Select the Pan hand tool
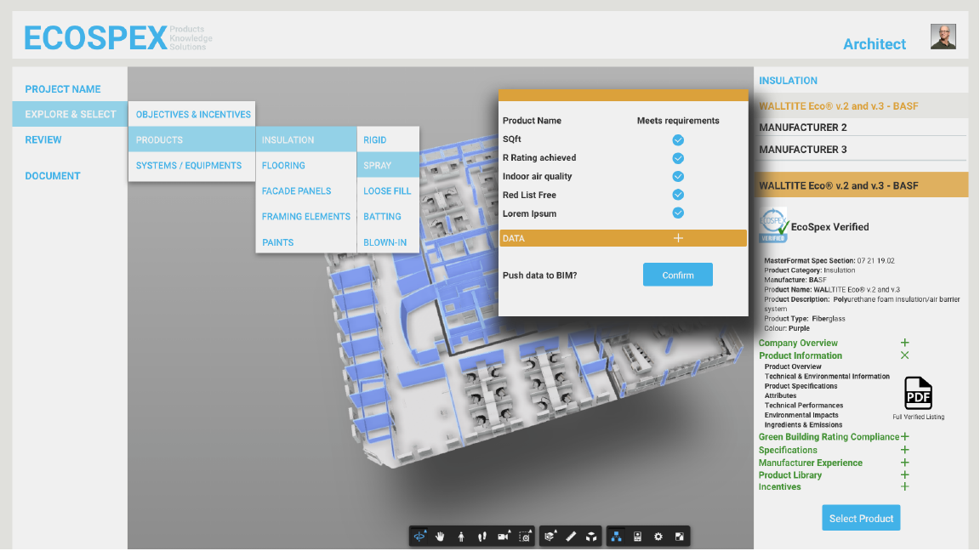980x551 pixels. coord(440,536)
